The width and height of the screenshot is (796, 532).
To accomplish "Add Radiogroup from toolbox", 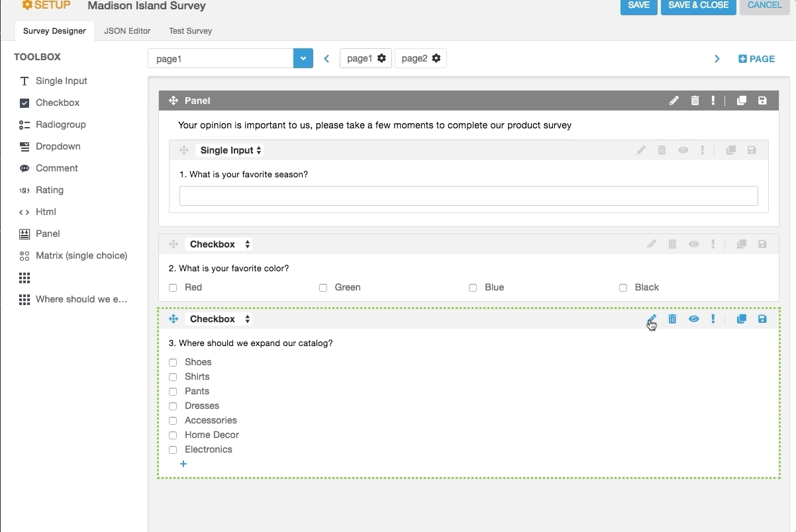I will click(x=61, y=124).
